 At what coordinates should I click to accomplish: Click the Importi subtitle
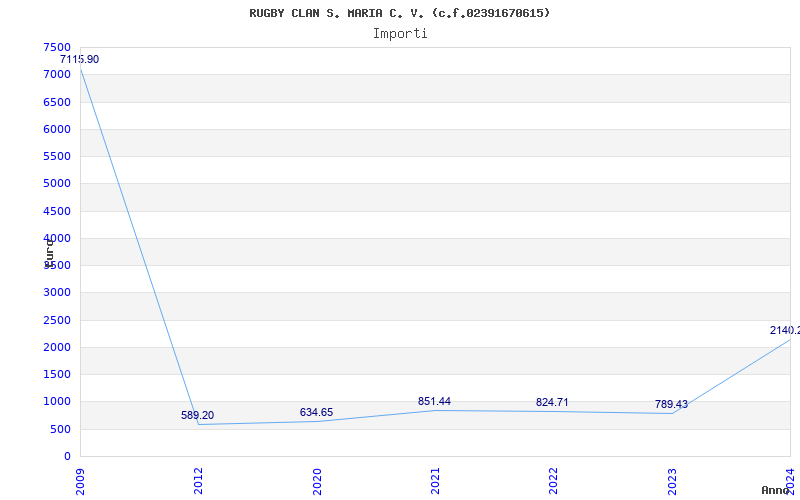pyautogui.click(x=400, y=33)
